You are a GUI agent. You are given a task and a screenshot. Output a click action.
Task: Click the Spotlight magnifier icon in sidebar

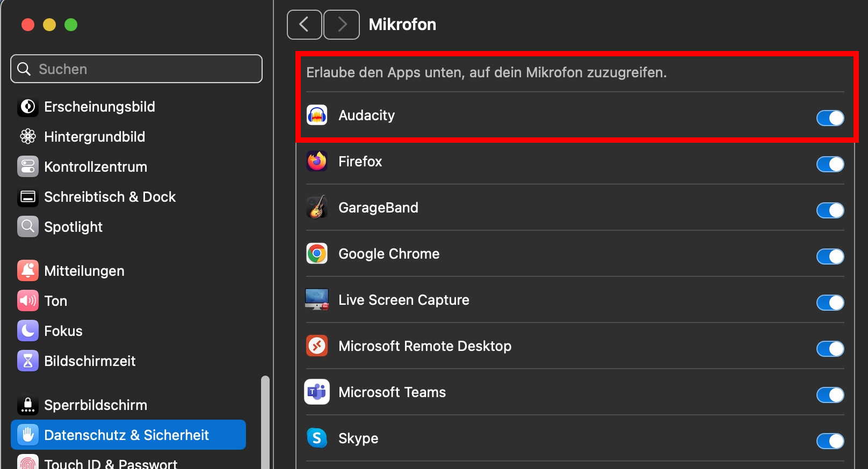[x=28, y=227]
